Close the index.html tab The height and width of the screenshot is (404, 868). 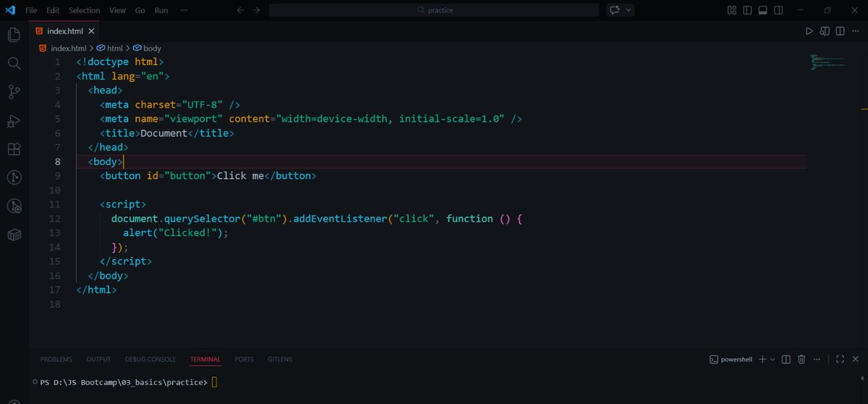91,31
